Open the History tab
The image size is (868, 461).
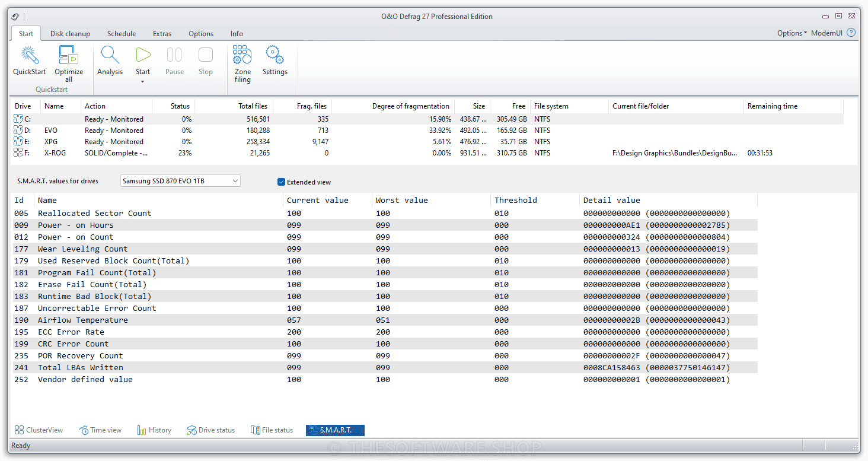point(154,430)
